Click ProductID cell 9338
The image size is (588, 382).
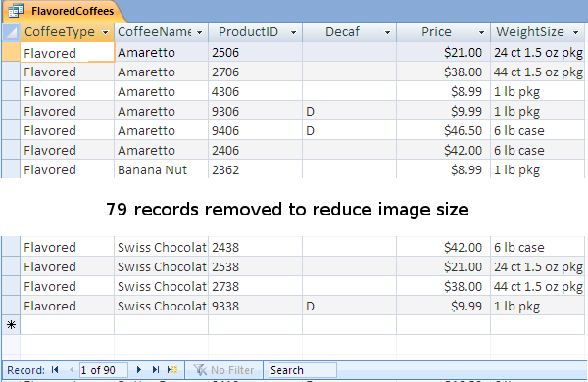(x=256, y=306)
